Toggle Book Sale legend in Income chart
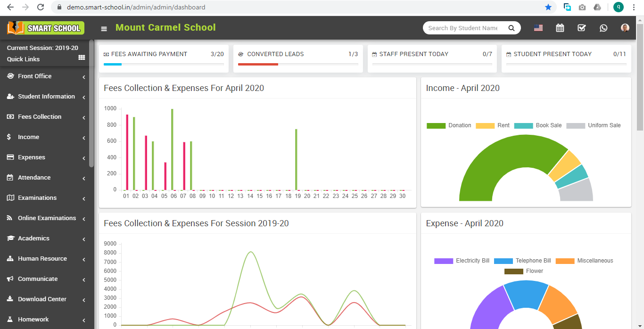The height and width of the screenshot is (329, 644). pyautogui.click(x=538, y=125)
